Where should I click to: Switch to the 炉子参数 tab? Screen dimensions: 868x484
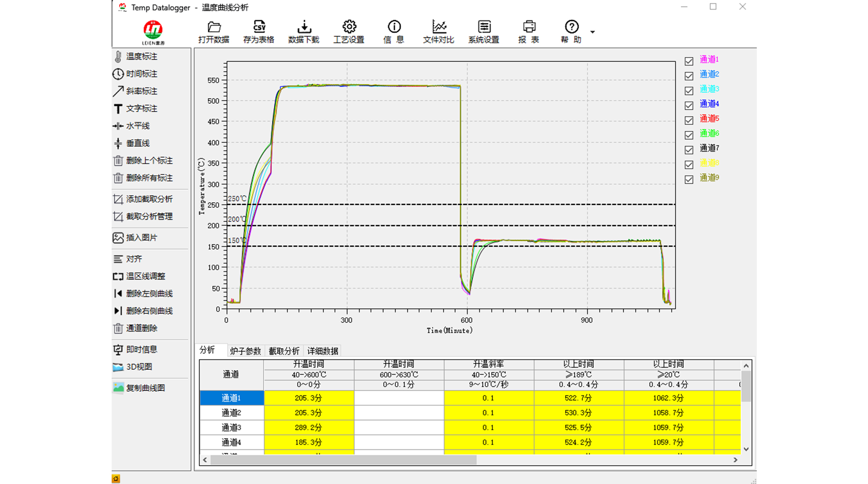point(245,351)
